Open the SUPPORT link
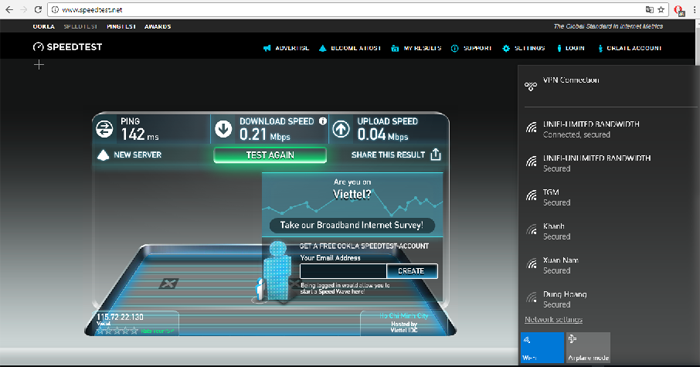Image resolution: width=700 pixels, height=367 pixels. tap(471, 48)
